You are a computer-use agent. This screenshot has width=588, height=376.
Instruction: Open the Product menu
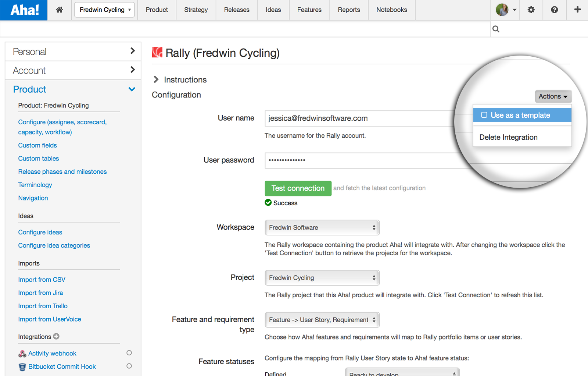click(157, 10)
